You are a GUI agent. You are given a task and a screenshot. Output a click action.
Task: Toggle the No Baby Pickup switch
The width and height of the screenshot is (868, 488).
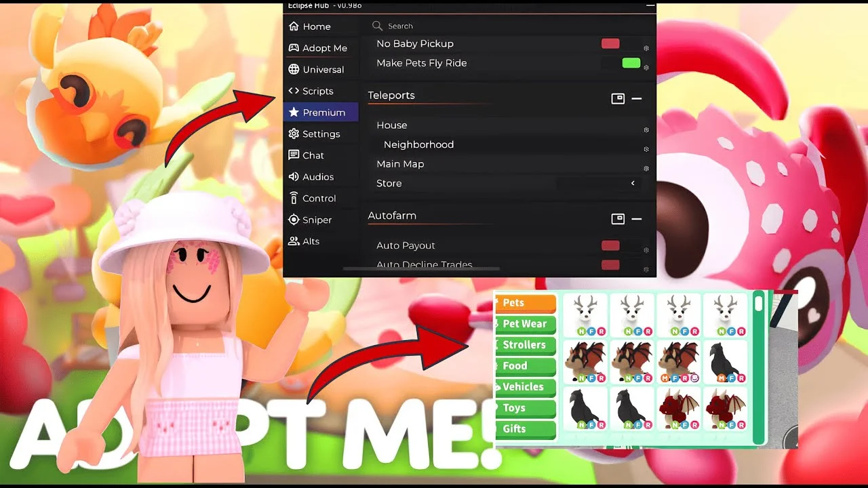(620, 43)
